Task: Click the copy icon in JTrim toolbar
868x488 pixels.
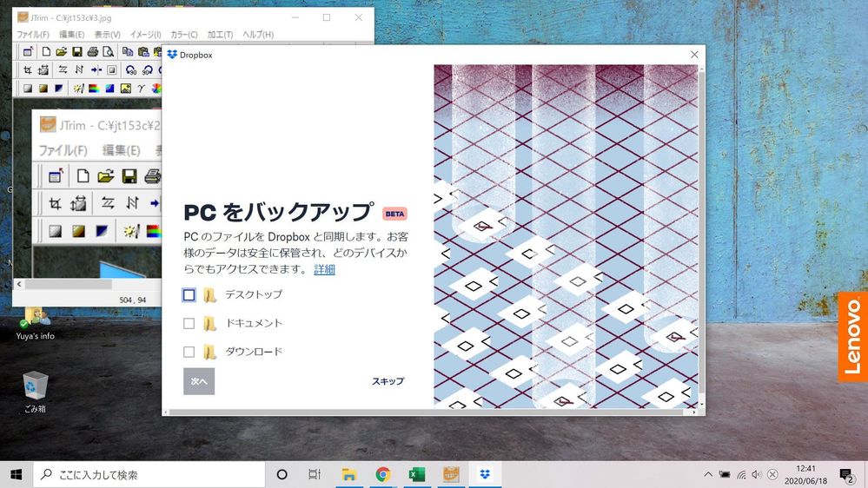Action: (x=127, y=51)
